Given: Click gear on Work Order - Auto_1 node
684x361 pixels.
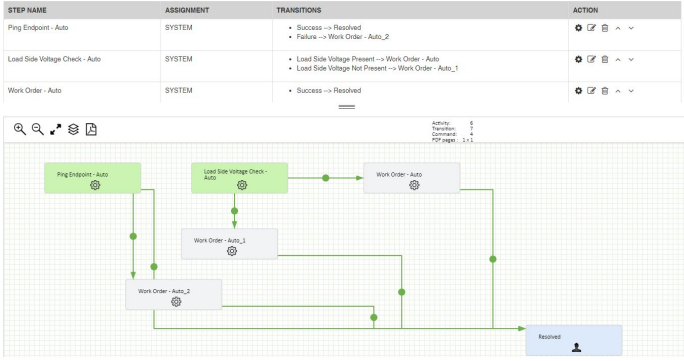Looking at the screenshot, I should 232,251.
